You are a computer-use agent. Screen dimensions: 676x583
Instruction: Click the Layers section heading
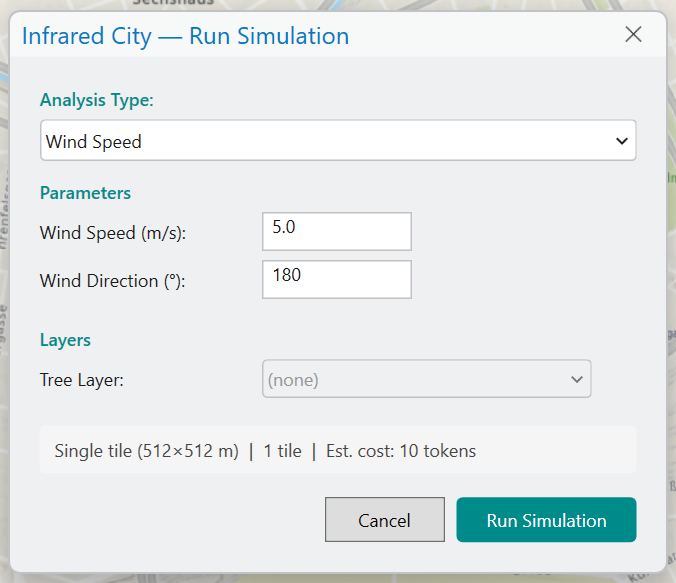[x=66, y=340]
